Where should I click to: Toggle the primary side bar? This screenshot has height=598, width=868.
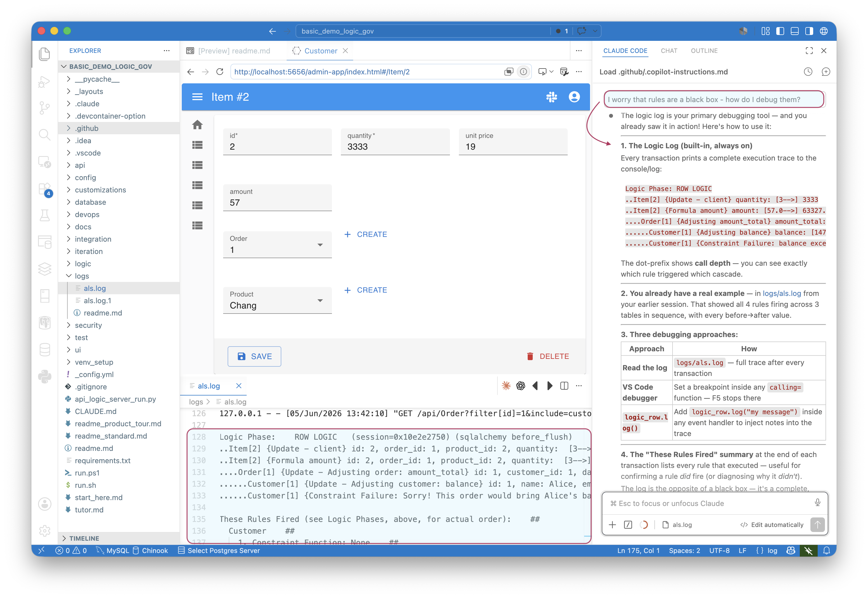click(x=780, y=31)
